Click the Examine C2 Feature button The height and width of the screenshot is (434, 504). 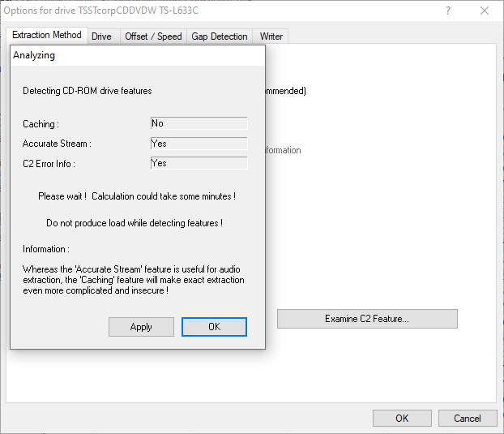367,319
